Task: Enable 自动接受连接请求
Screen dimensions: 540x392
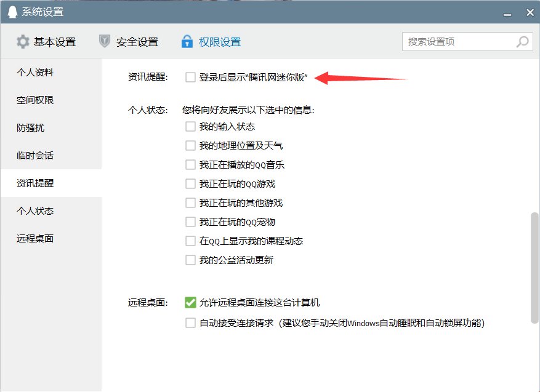Action: [x=191, y=322]
